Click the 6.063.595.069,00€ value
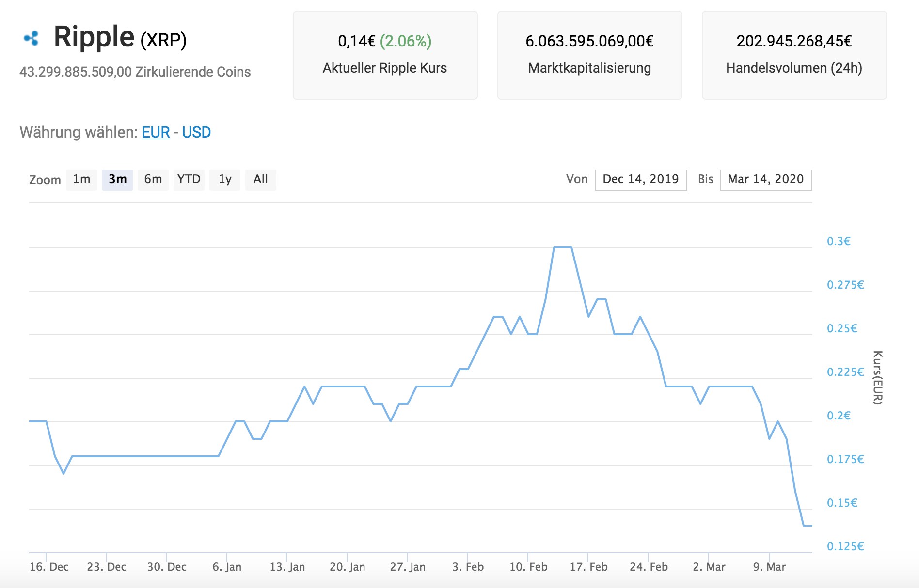919x588 pixels. [589, 41]
